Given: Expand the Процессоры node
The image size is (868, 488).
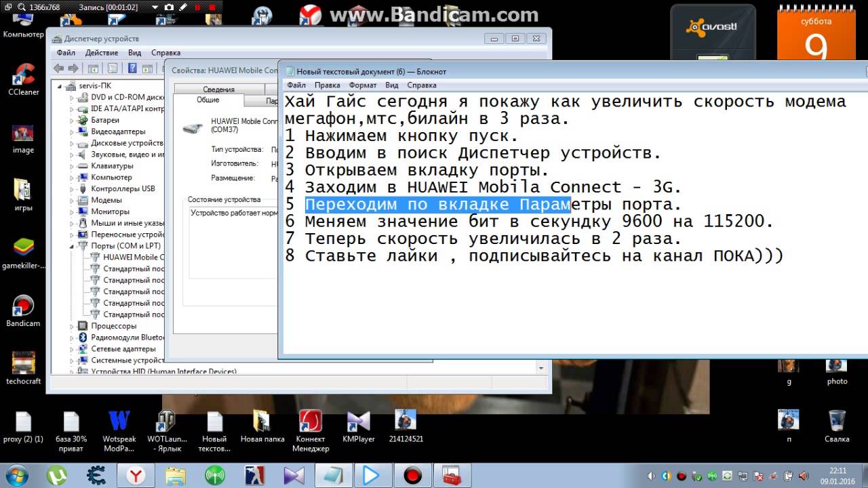Looking at the screenshot, I should pyautogui.click(x=72, y=326).
